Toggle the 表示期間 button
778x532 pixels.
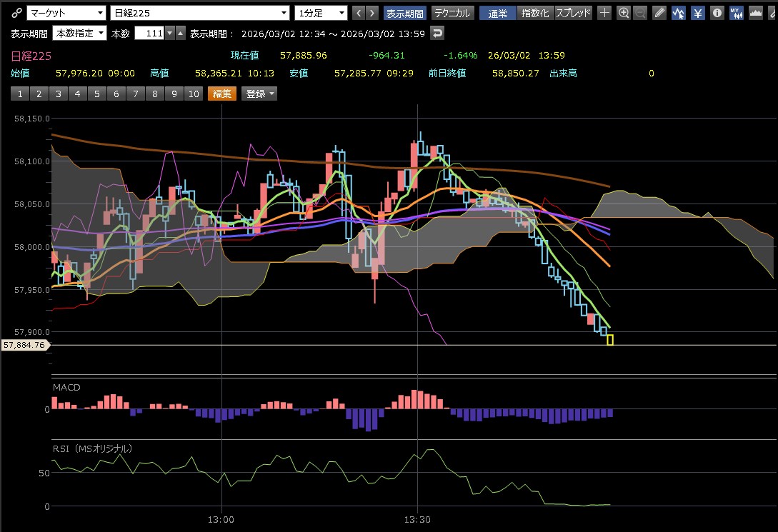(404, 13)
